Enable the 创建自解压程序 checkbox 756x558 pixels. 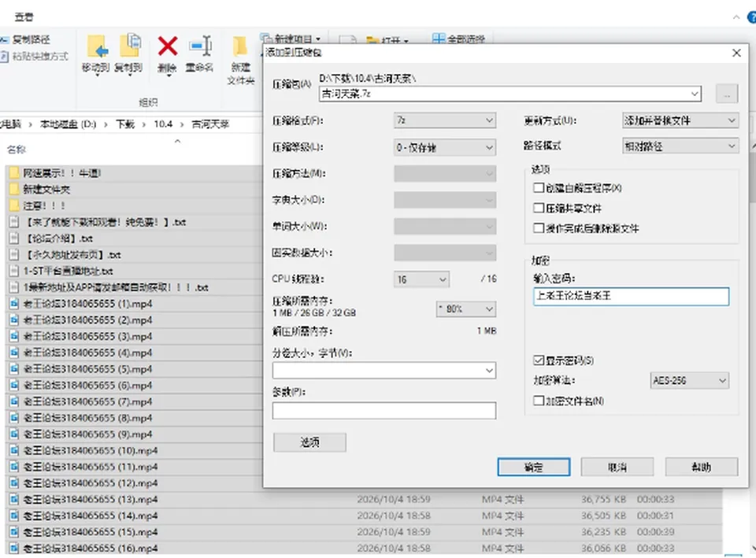tap(539, 187)
